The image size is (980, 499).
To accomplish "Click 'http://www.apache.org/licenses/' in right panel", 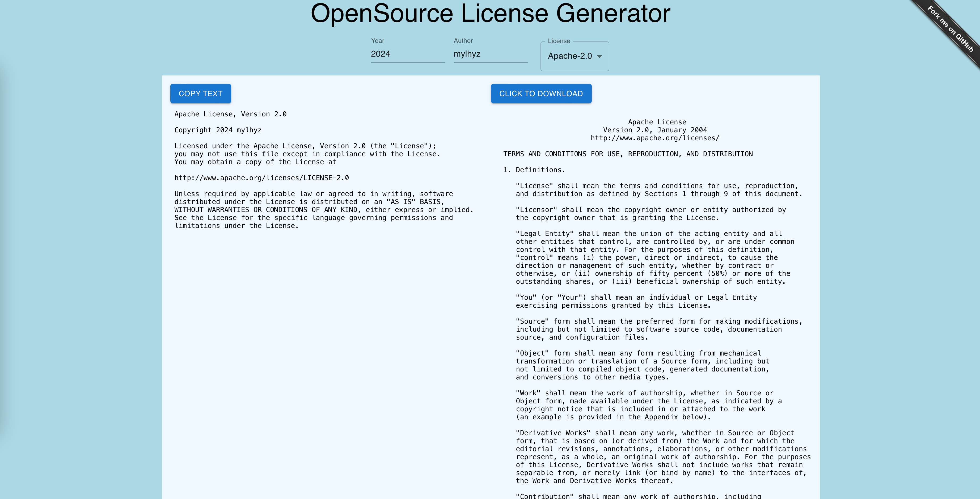I will coord(655,138).
